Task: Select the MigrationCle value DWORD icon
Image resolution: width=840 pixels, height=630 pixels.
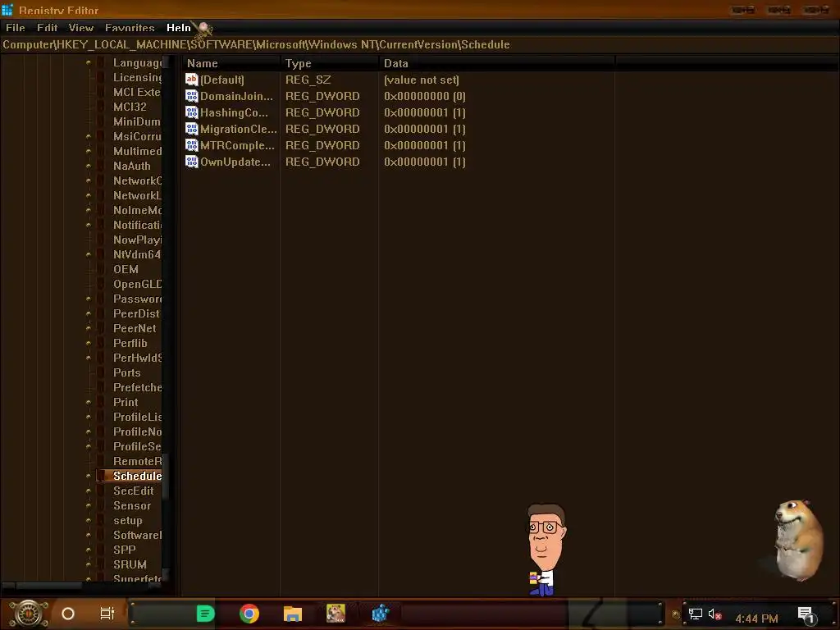Action: point(192,129)
